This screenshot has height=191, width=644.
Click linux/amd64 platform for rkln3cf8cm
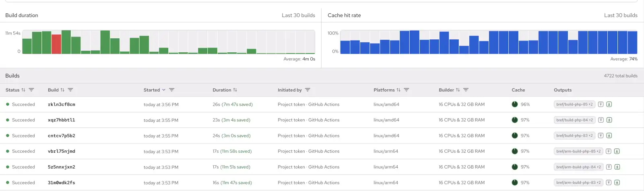click(386, 105)
